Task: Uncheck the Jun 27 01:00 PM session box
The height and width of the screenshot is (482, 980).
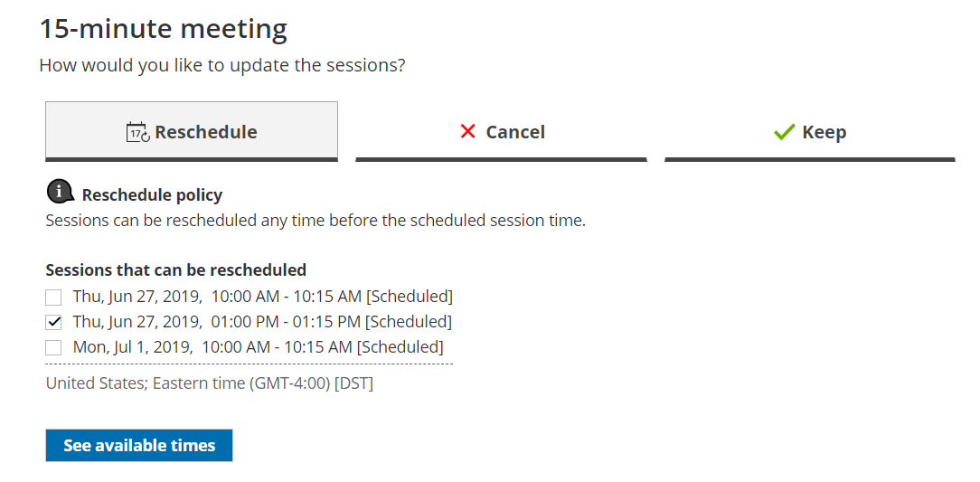Action: (x=54, y=322)
